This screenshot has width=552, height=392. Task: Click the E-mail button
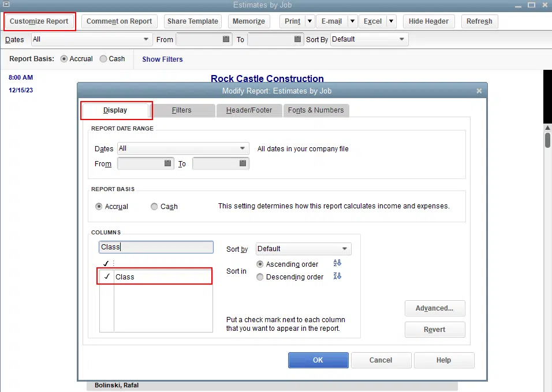331,21
